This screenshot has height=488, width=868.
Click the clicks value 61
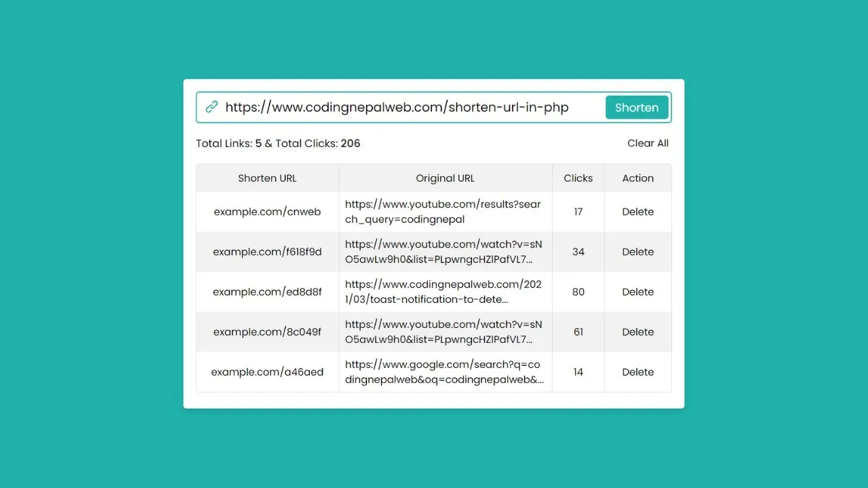578,331
